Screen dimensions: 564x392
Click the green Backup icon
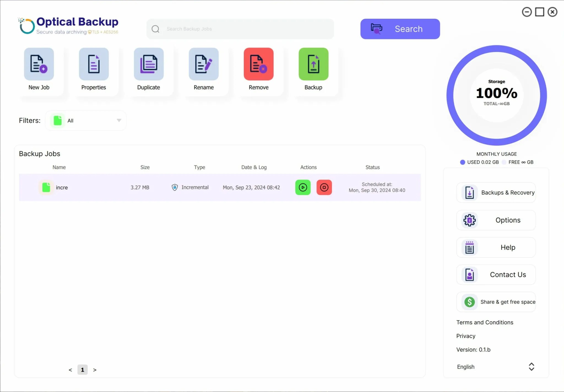pyautogui.click(x=313, y=64)
